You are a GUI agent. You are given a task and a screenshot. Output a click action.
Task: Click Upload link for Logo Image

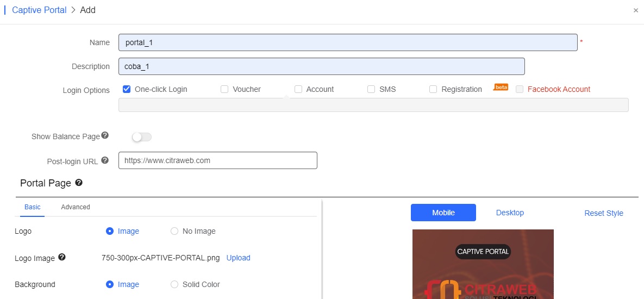click(x=238, y=258)
